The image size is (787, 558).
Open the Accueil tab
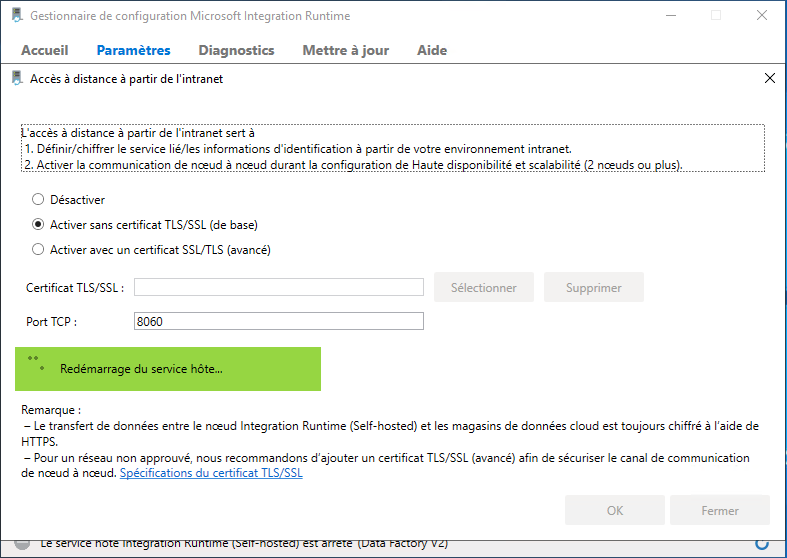[x=45, y=50]
